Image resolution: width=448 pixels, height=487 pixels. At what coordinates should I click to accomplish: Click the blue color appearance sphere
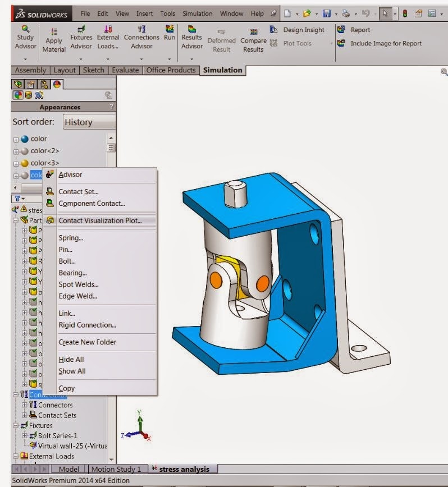(24, 139)
